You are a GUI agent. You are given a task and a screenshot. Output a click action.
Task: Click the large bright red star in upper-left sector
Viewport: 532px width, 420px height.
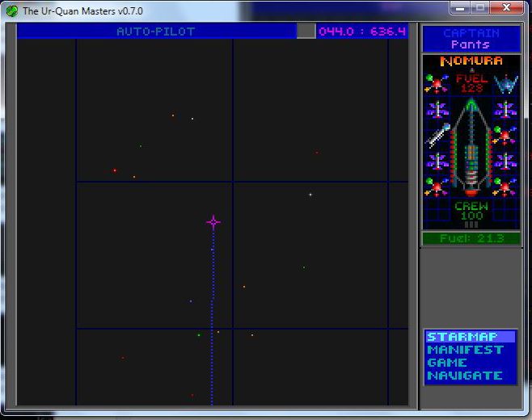coord(115,170)
